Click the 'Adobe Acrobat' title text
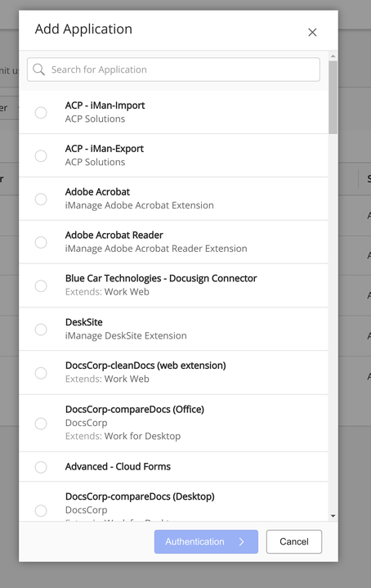Image resolution: width=371 pixels, height=588 pixels. pyautogui.click(x=97, y=191)
